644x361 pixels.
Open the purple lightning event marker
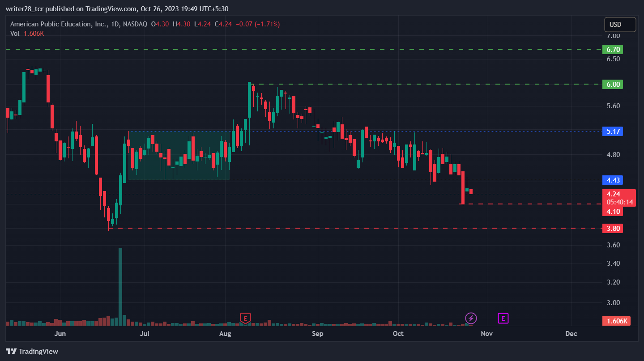[471, 318]
